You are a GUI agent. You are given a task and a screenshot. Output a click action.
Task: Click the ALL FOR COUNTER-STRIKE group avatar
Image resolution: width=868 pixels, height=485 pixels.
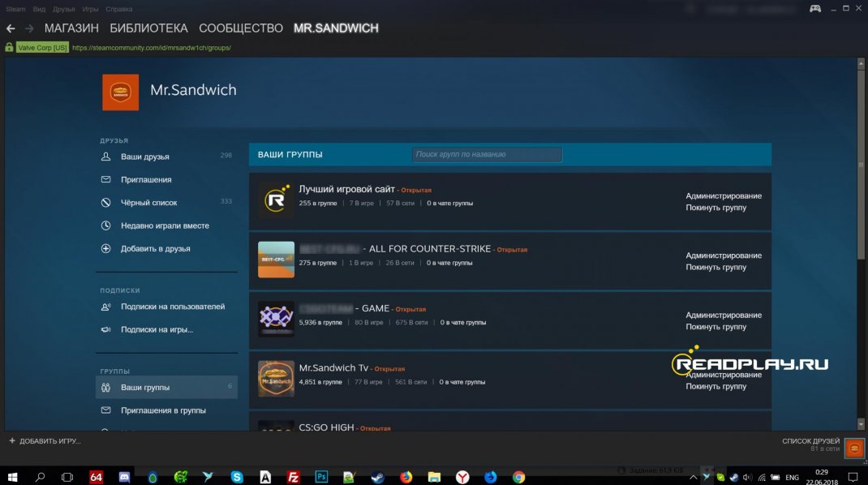pyautogui.click(x=277, y=260)
